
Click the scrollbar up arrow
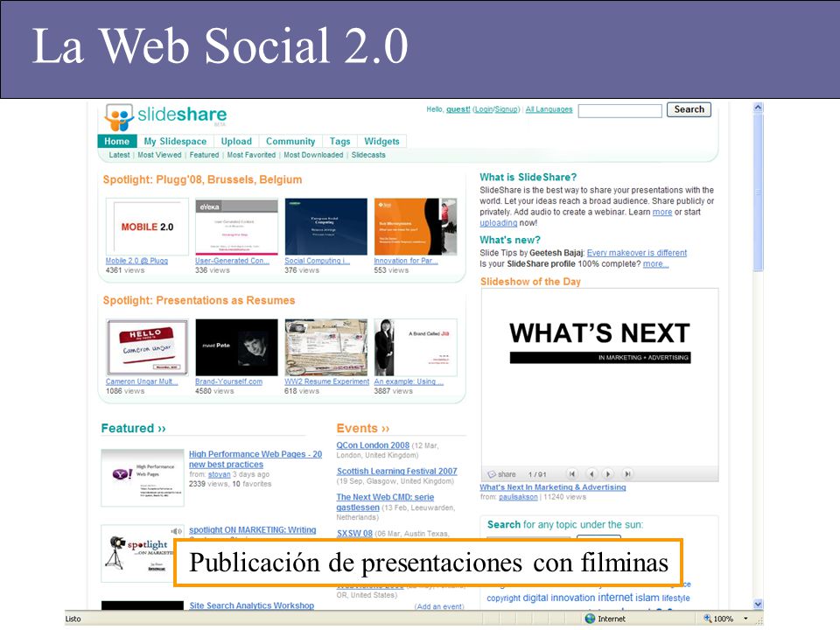click(758, 107)
